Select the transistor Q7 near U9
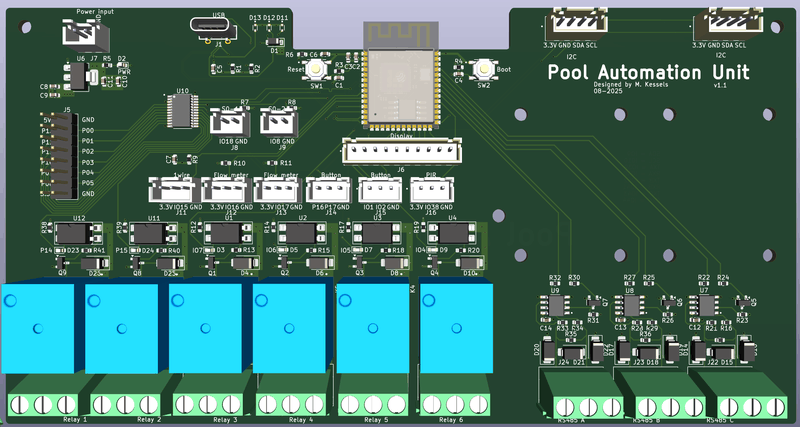800x427 pixels. click(x=594, y=303)
